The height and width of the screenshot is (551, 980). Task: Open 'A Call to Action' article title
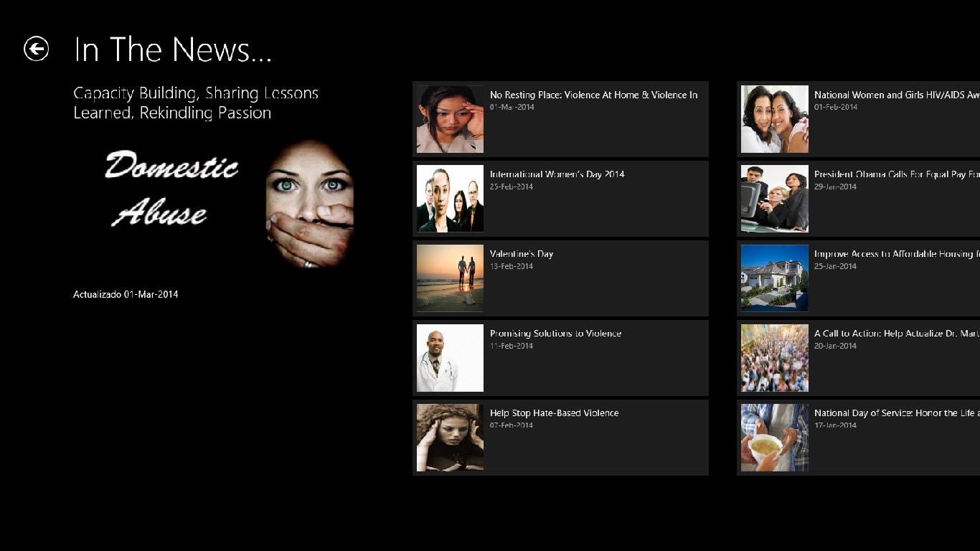tap(896, 334)
